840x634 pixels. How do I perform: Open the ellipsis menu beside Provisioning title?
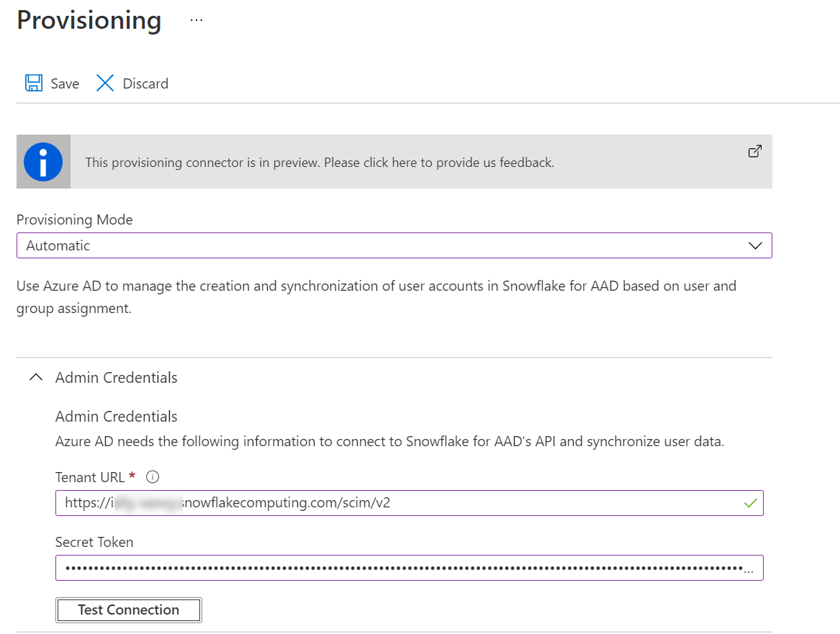(x=197, y=20)
